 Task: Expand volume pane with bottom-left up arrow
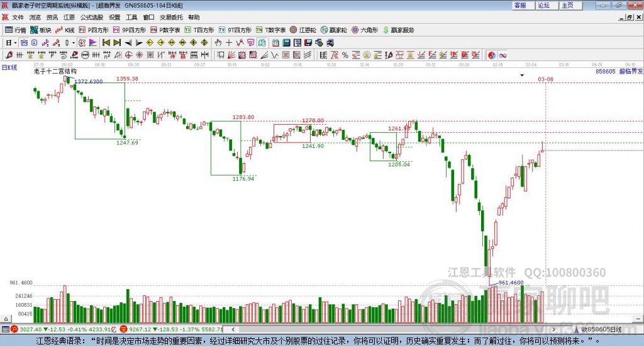click(x=6, y=319)
